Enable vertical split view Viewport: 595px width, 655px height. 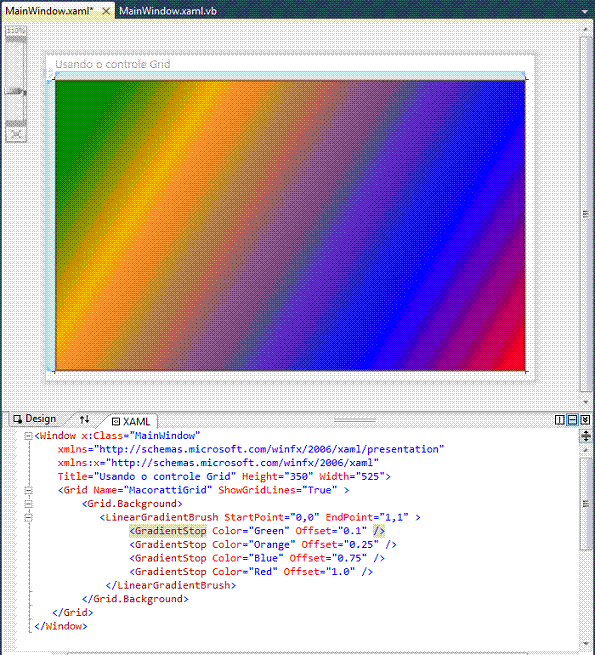click(559, 420)
